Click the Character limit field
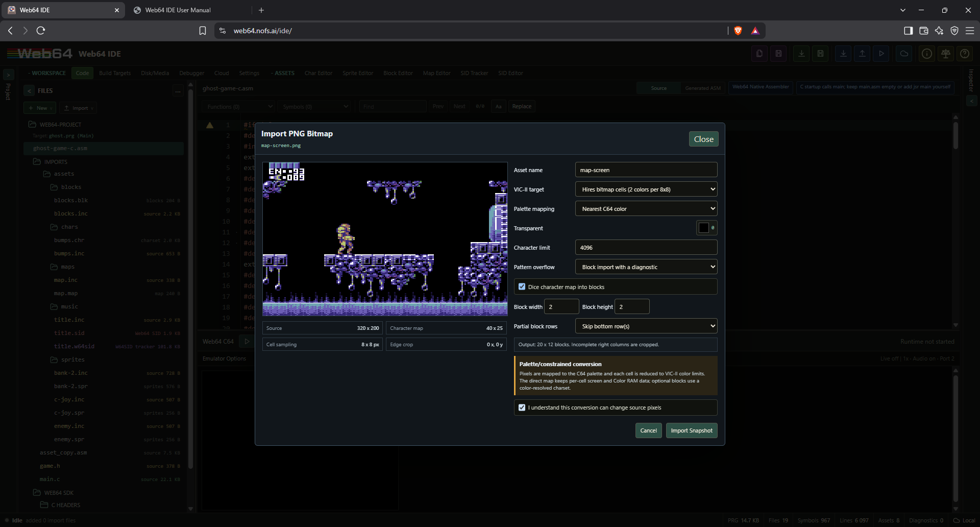Viewport: 980px width, 527px height. (646, 248)
